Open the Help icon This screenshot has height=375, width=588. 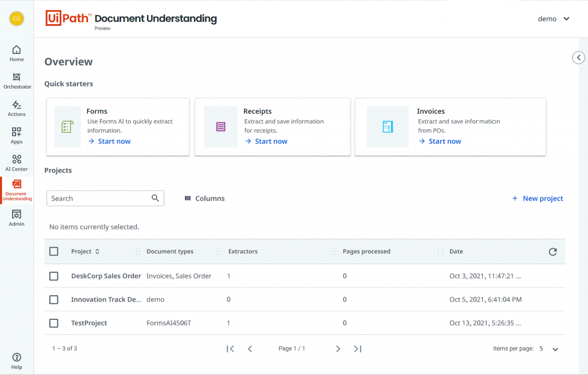[x=17, y=361]
